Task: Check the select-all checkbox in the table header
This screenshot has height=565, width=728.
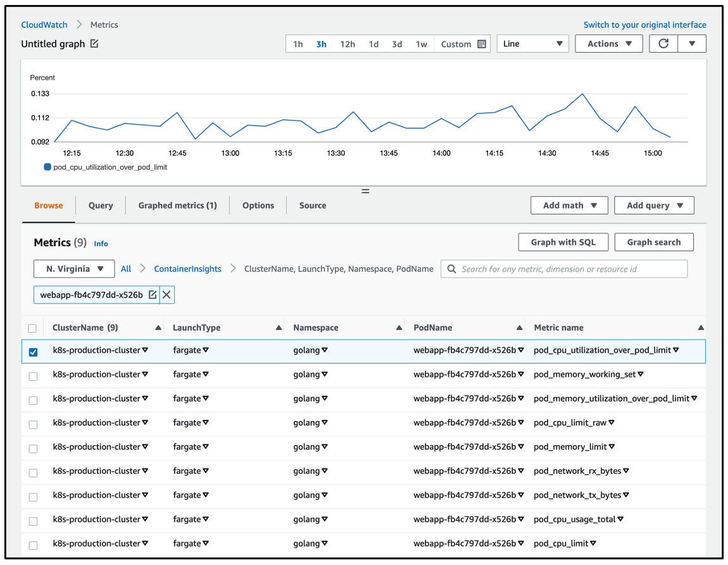Action: point(33,327)
